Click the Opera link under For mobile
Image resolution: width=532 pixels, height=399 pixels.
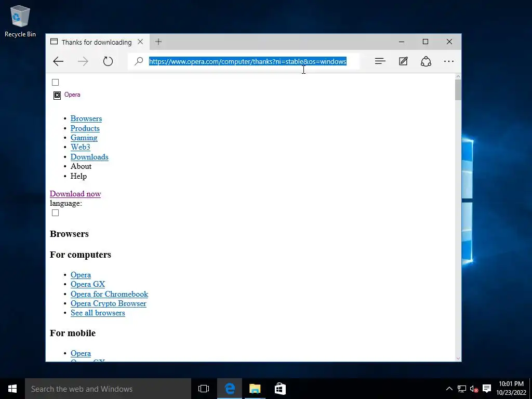pos(81,353)
